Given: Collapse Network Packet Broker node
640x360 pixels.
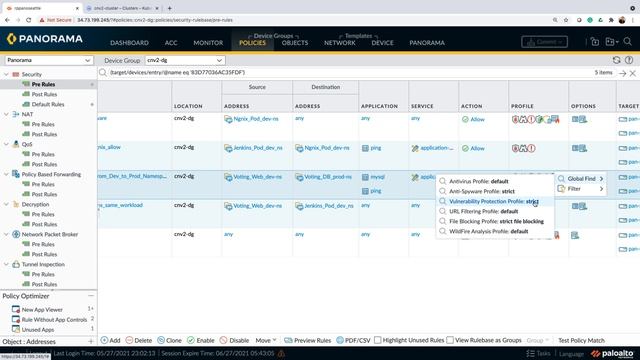Looking at the screenshot, I should tap(6, 234).
